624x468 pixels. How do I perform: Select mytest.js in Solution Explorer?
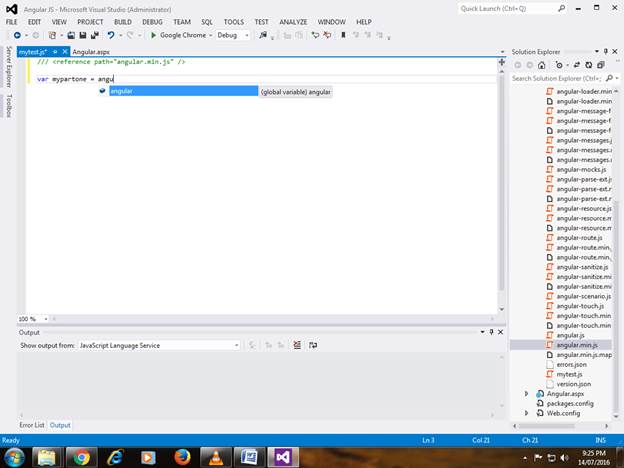[x=569, y=374]
